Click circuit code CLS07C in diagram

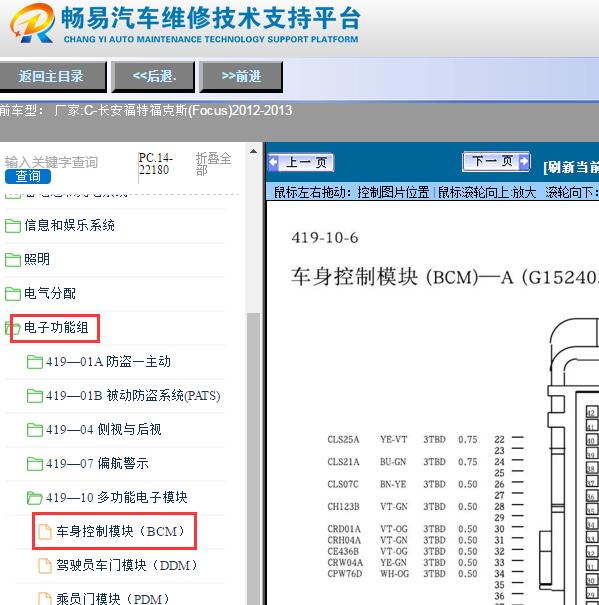click(x=343, y=484)
